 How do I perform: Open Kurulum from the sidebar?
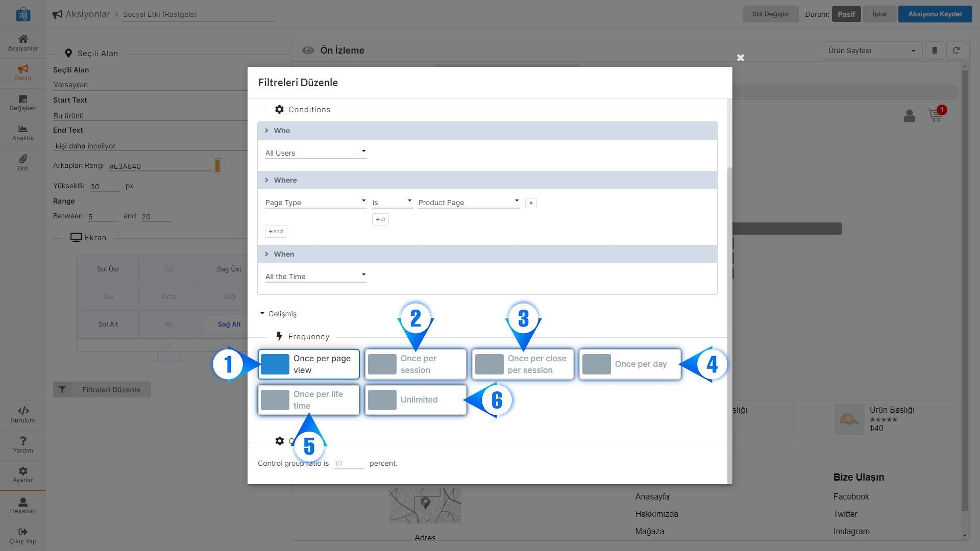22,414
